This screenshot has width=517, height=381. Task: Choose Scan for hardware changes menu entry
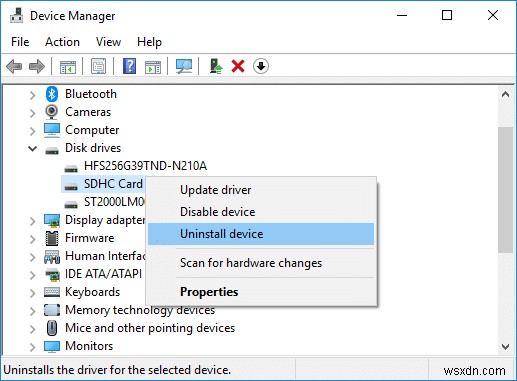[x=261, y=263]
